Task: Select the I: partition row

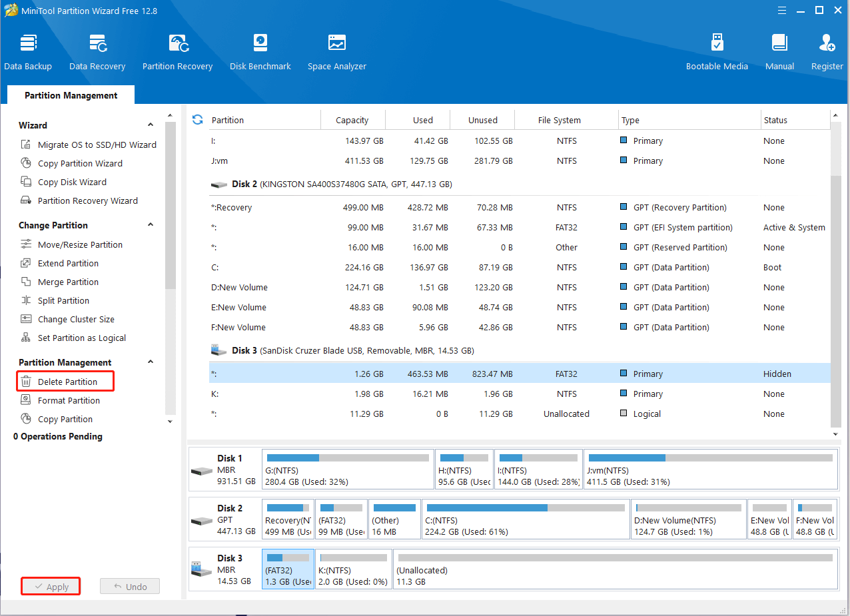Action: coord(520,141)
